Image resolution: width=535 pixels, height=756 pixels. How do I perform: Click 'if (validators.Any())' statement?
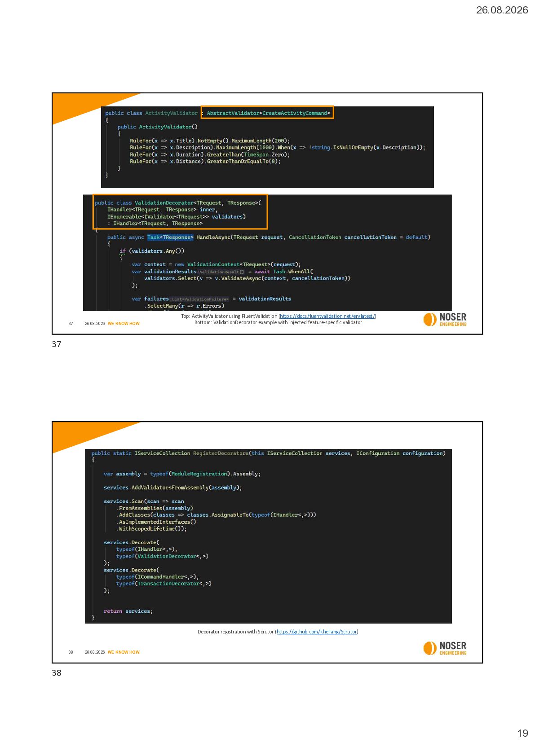(x=152, y=251)
